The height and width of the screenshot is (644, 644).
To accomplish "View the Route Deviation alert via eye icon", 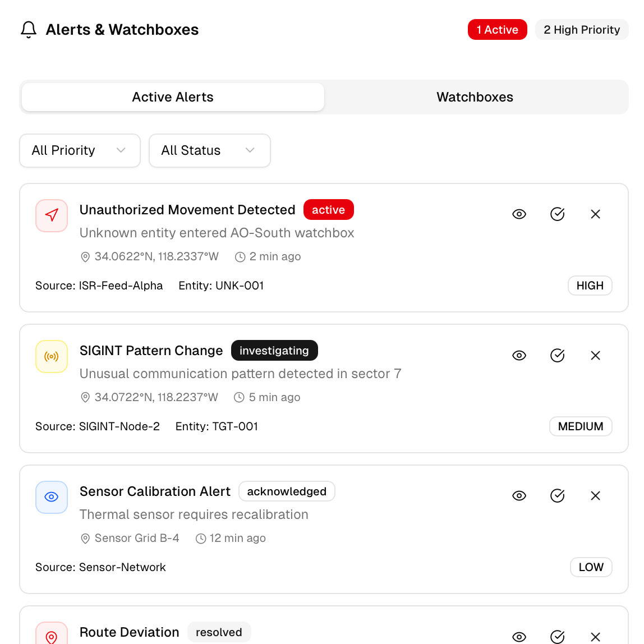I will click(x=519, y=637).
